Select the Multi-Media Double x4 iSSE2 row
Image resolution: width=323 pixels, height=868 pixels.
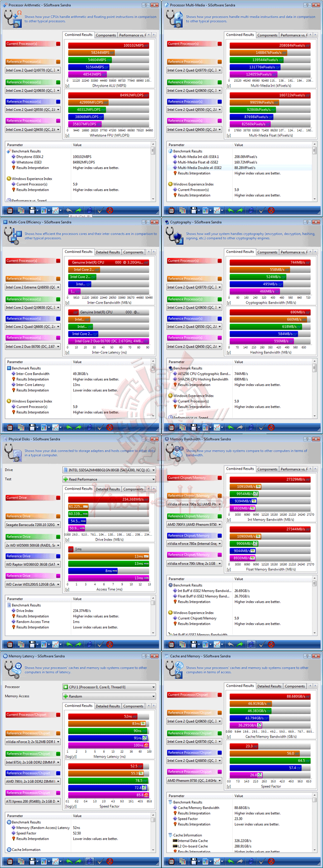click(x=240, y=168)
